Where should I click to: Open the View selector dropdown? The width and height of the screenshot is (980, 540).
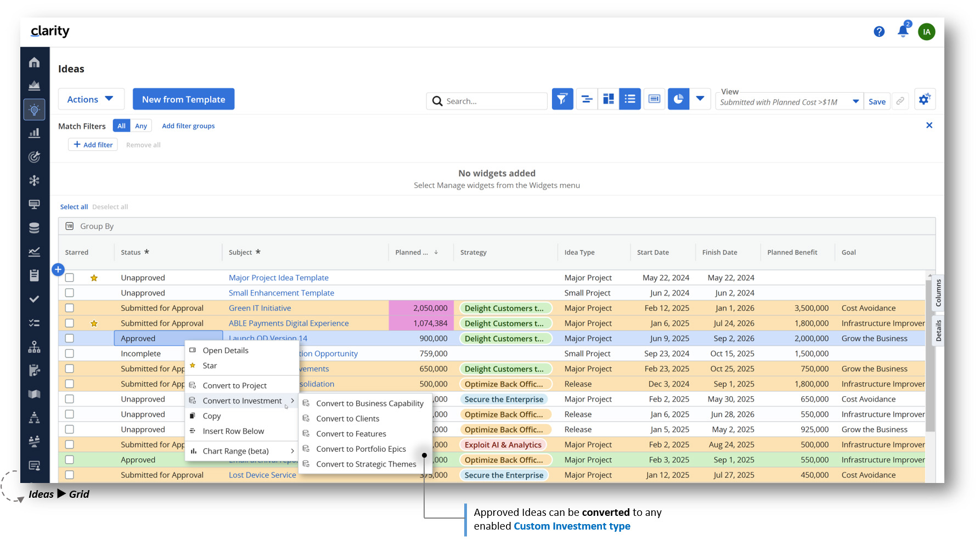pos(789,101)
